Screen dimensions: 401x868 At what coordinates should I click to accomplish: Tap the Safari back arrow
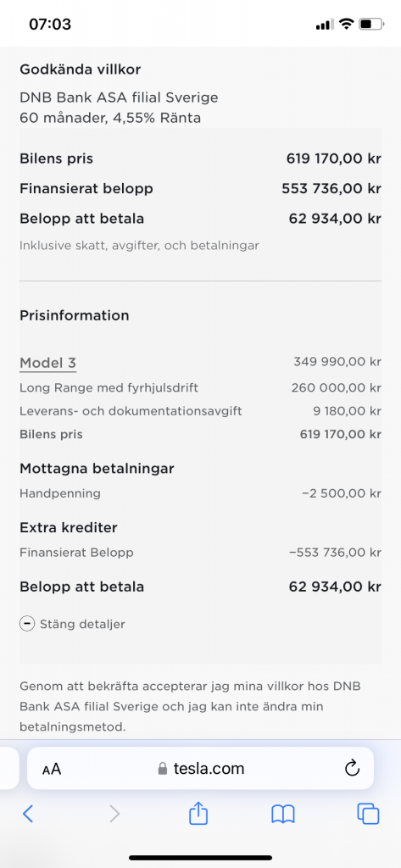tap(28, 813)
